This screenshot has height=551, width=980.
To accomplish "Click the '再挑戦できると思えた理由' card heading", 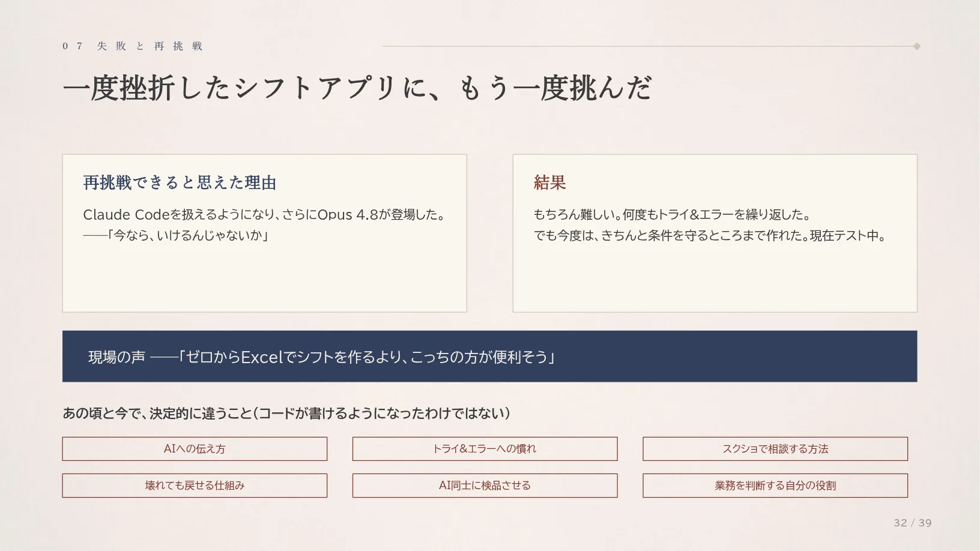I will pos(180,182).
